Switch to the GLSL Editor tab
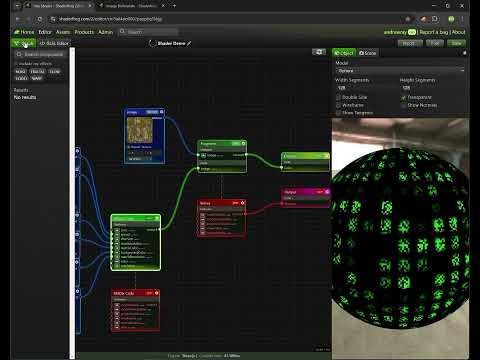The image size is (480, 360). click(x=54, y=43)
